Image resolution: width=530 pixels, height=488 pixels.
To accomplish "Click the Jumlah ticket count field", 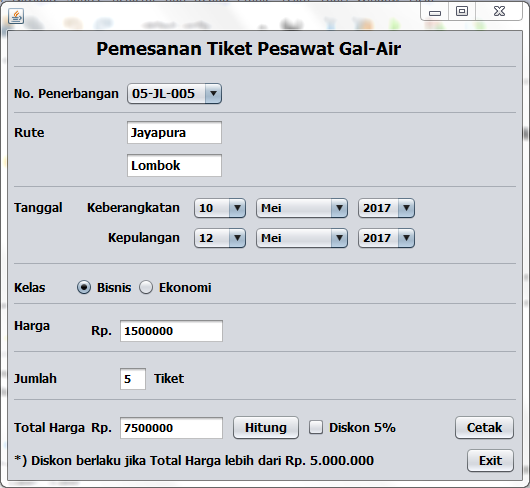I will [x=133, y=379].
